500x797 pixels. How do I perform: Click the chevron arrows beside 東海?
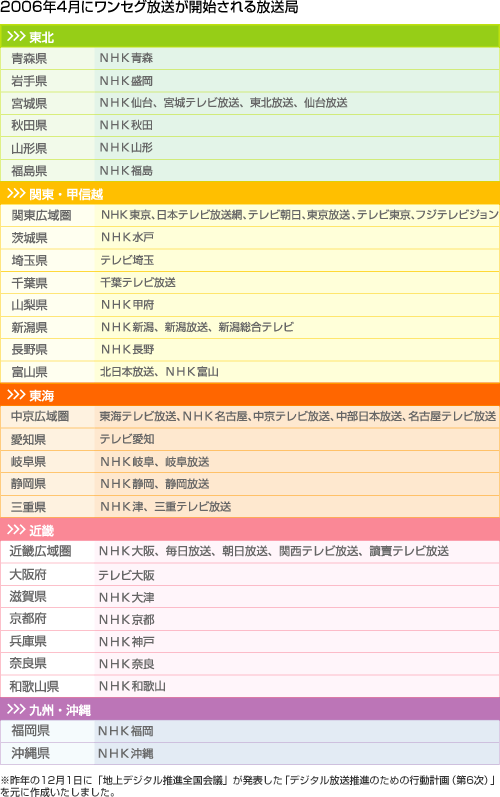(16, 395)
